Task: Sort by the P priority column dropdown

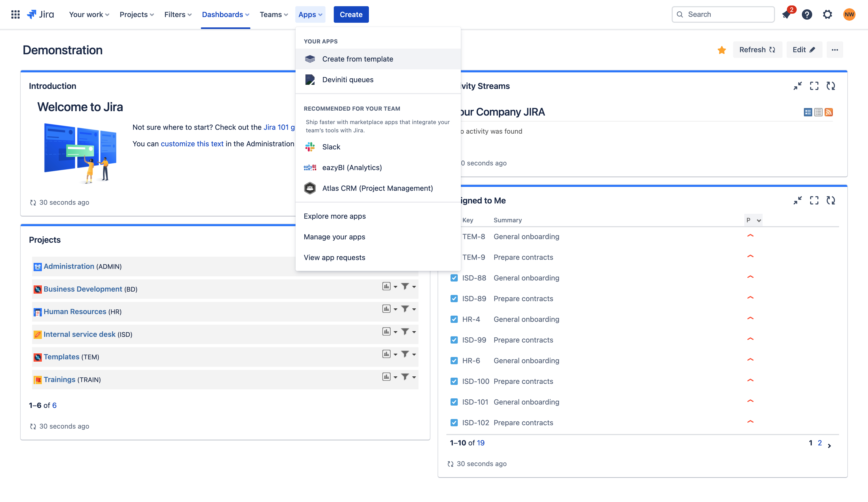Action: pyautogui.click(x=753, y=220)
